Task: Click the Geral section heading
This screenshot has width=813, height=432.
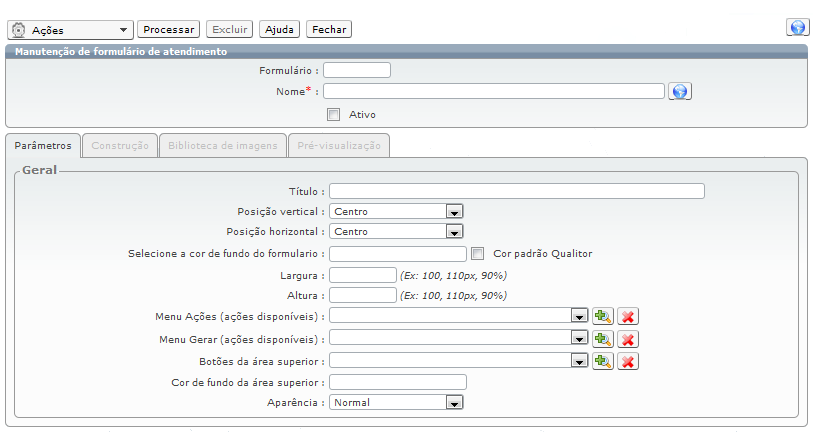Action: pos(39,170)
